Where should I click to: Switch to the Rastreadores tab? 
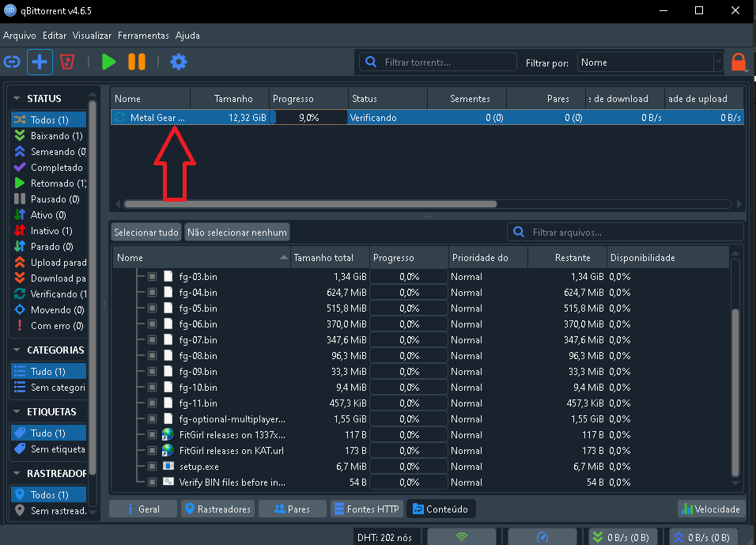tap(217, 509)
